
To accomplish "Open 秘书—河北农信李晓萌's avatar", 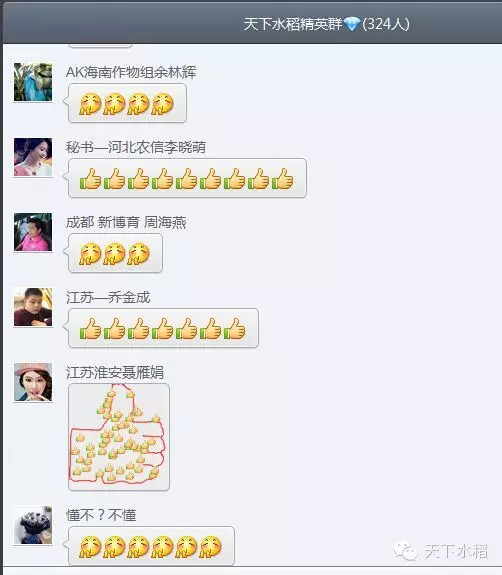I will coord(33,157).
